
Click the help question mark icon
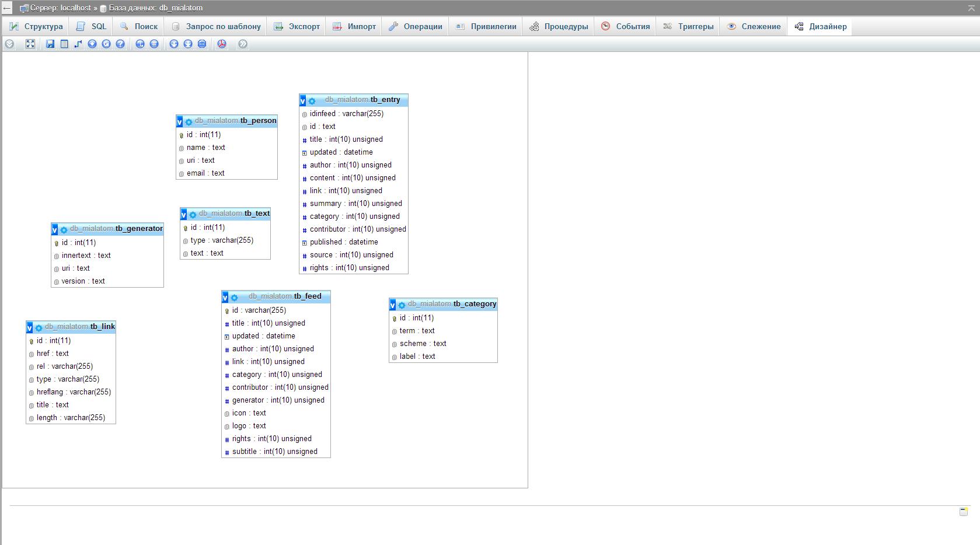(x=120, y=44)
